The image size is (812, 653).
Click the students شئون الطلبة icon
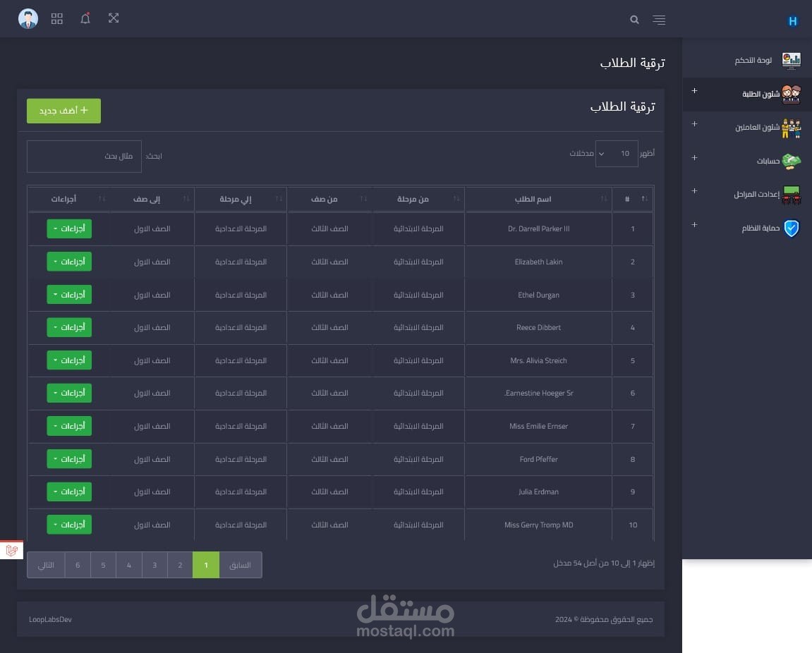[792, 94]
